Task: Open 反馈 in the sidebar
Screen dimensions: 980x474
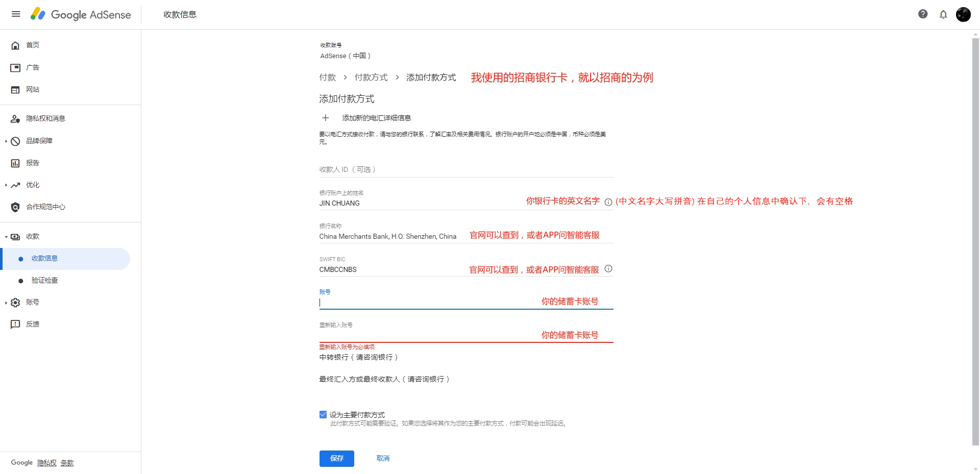Action: coord(33,324)
